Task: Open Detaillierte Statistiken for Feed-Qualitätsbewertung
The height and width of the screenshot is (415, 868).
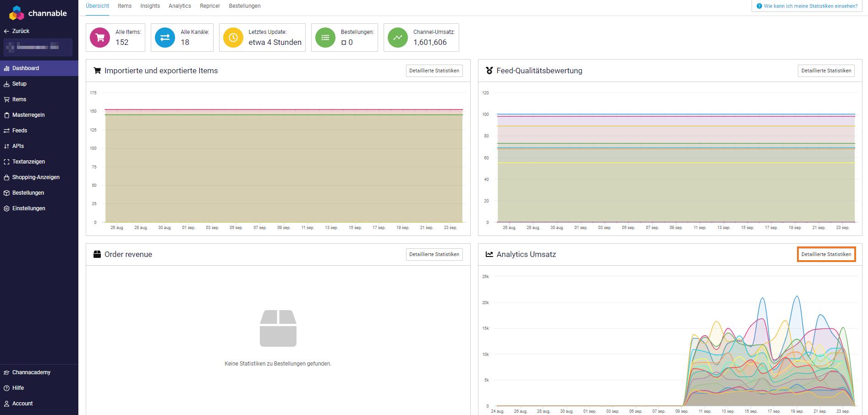Action: (x=826, y=71)
